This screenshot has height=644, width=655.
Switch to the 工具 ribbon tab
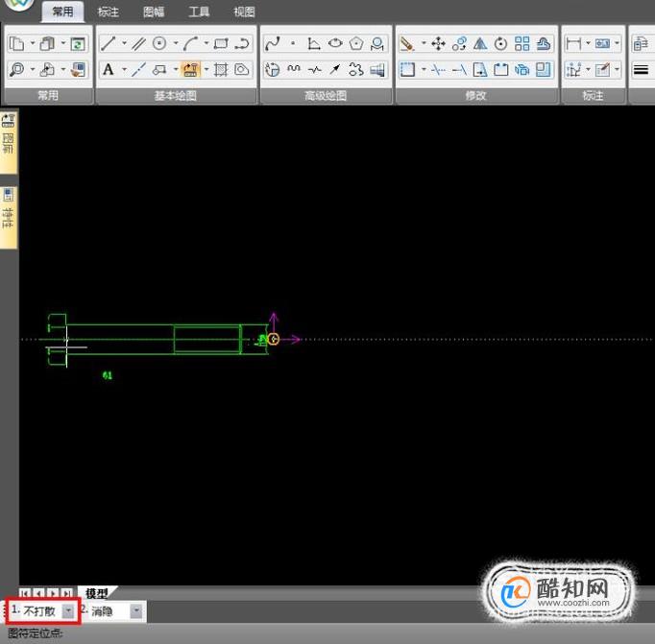pyautogui.click(x=199, y=12)
